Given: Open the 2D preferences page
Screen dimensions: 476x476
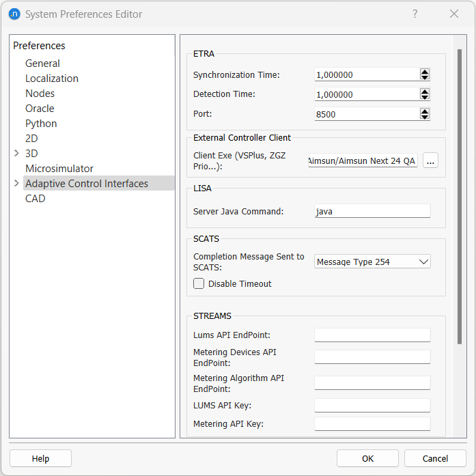Looking at the screenshot, I should (31, 139).
